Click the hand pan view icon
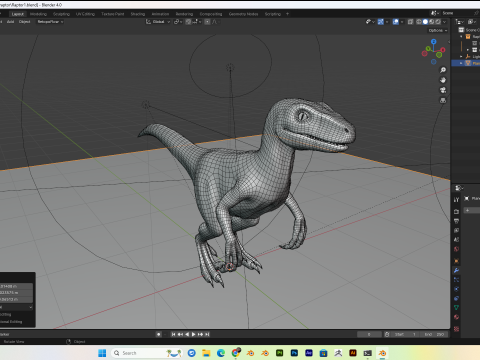Viewport: 480px width, 360px height. (x=443, y=80)
